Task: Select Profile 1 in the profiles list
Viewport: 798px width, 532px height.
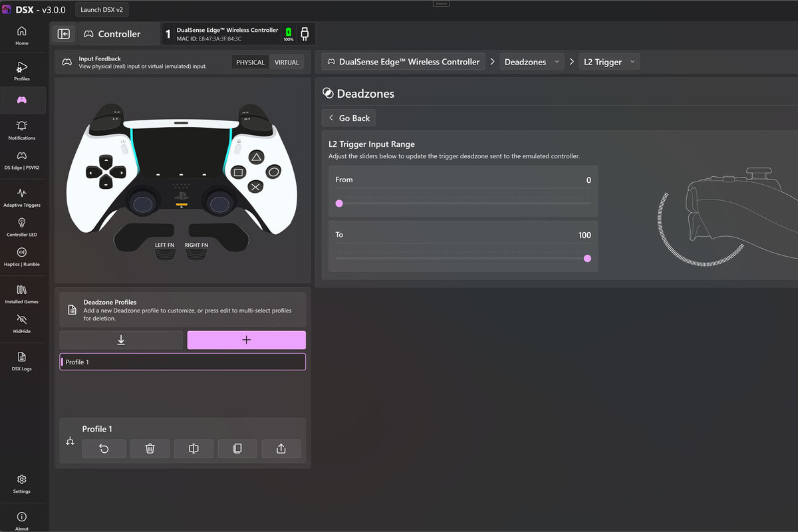Action: 183,362
